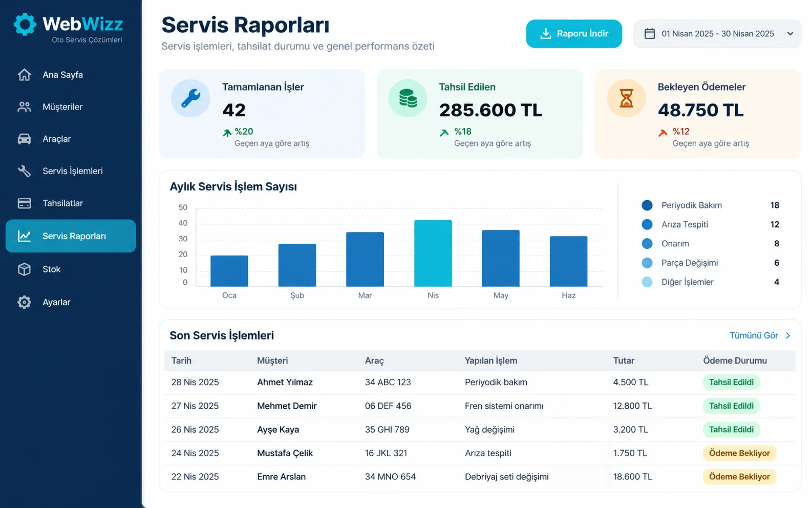The image size is (812, 508).
Task: Click the Haz bar in the chart
Action: [569, 262]
